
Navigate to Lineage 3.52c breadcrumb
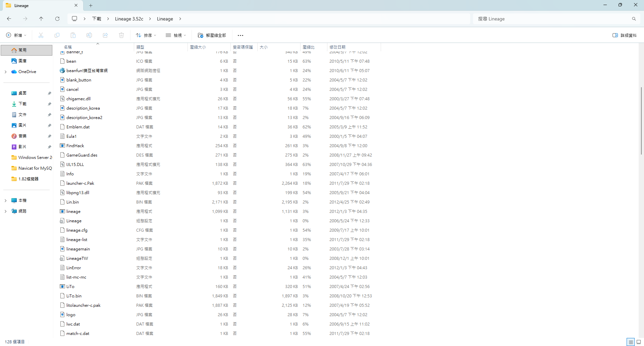[x=129, y=19]
